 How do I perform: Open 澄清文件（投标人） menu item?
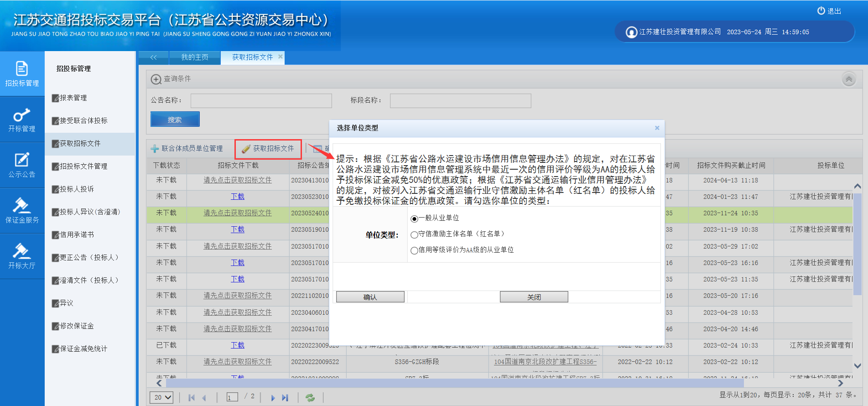point(85,280)
